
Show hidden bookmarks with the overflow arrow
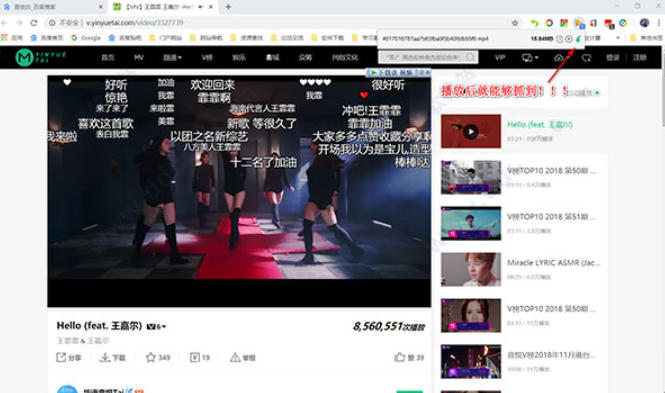coord(618,38)
